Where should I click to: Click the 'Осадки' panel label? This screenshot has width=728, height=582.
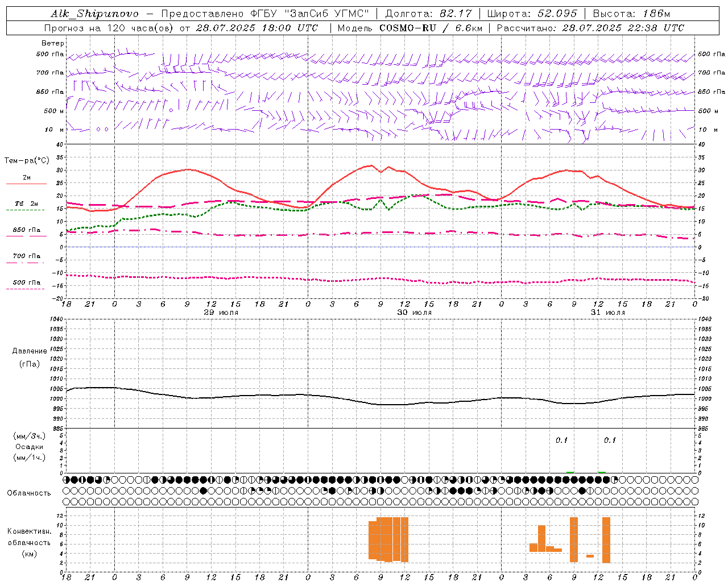pos(30,447)
